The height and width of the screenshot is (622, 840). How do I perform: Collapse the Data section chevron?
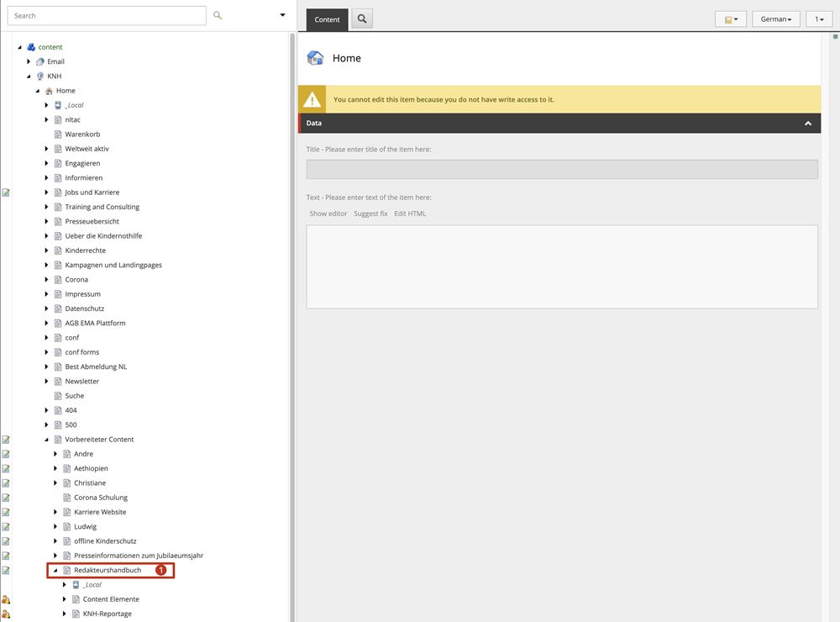pyautogui.click(x=808, y=124)
